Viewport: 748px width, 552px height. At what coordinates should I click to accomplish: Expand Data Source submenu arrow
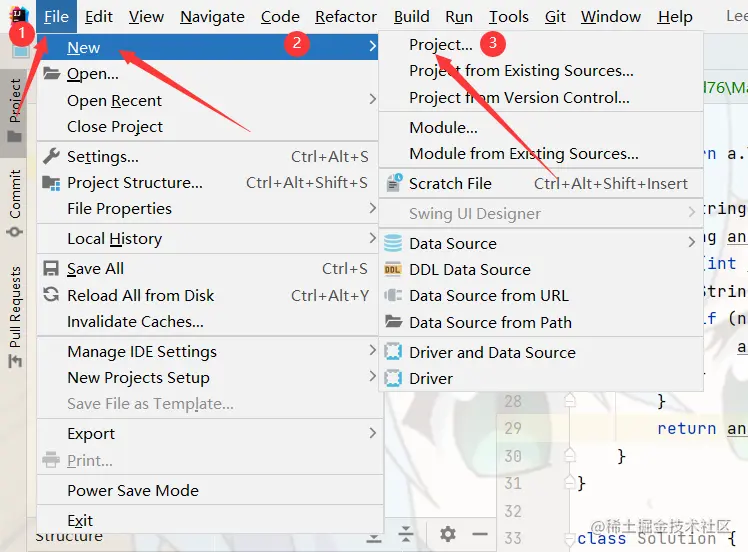click(692, 242)
